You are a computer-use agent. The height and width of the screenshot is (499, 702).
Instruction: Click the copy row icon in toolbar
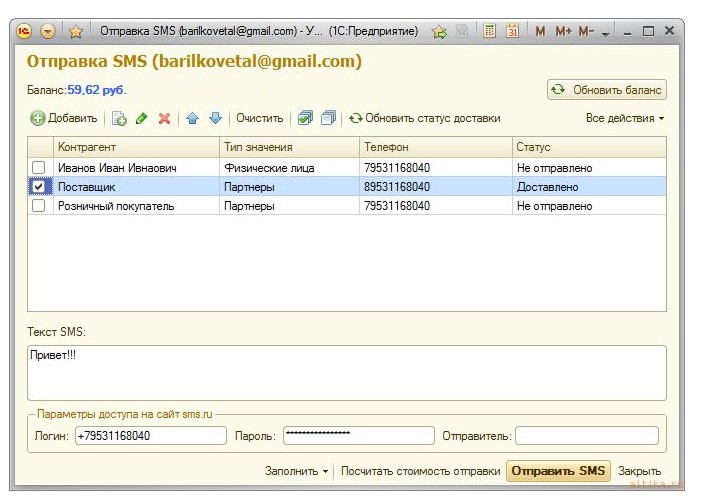(x=119, y=118)
